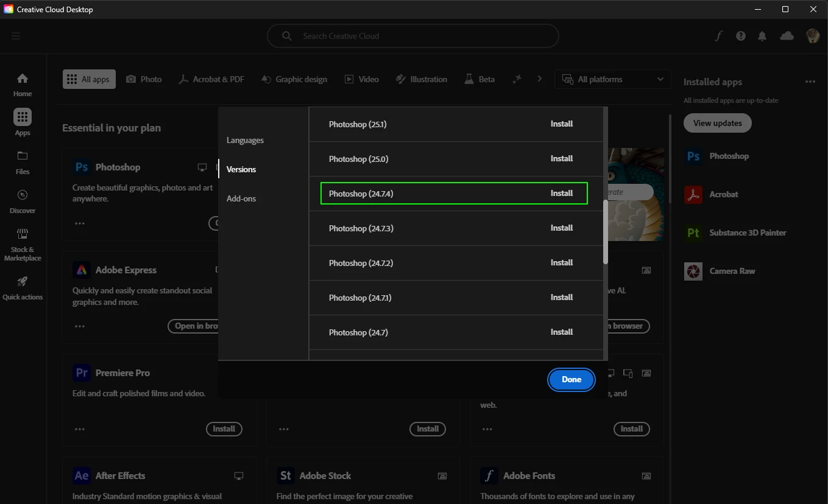Image resolution: width=828 pixels, height=504 pixels.
Task: Open the fonts icon in top bar
Action: (719, 36)
